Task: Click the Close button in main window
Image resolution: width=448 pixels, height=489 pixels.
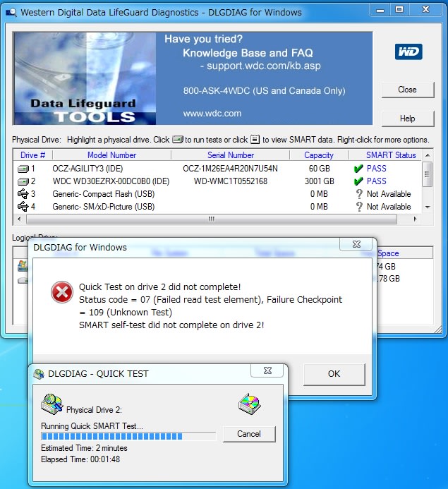Action: point(408,90)
